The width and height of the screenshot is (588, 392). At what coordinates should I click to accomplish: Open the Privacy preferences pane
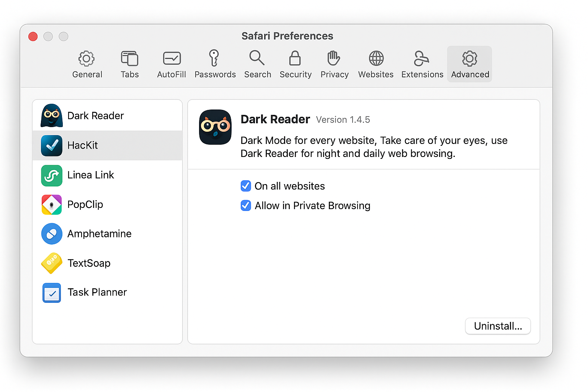pyautogui.click(x=334, y=64)
